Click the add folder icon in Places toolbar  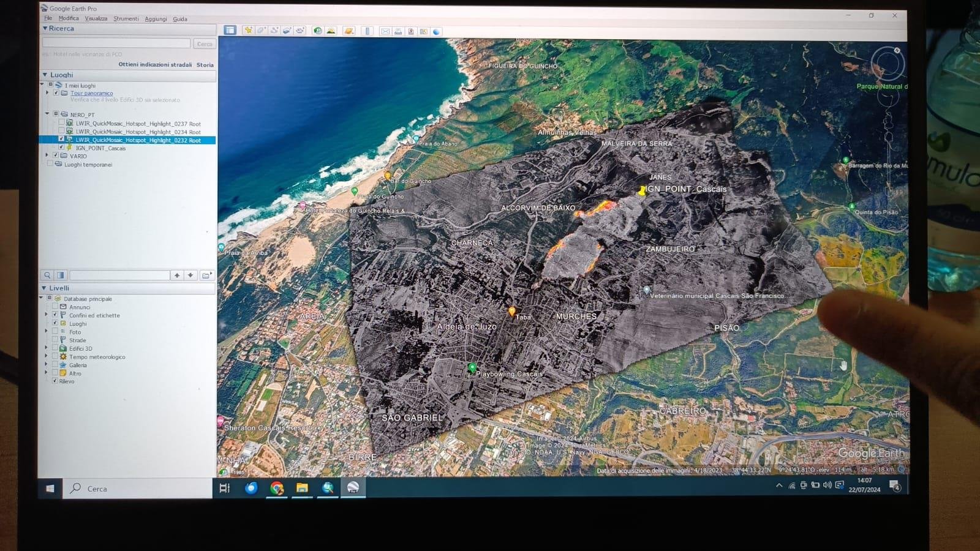pos(207,275)
